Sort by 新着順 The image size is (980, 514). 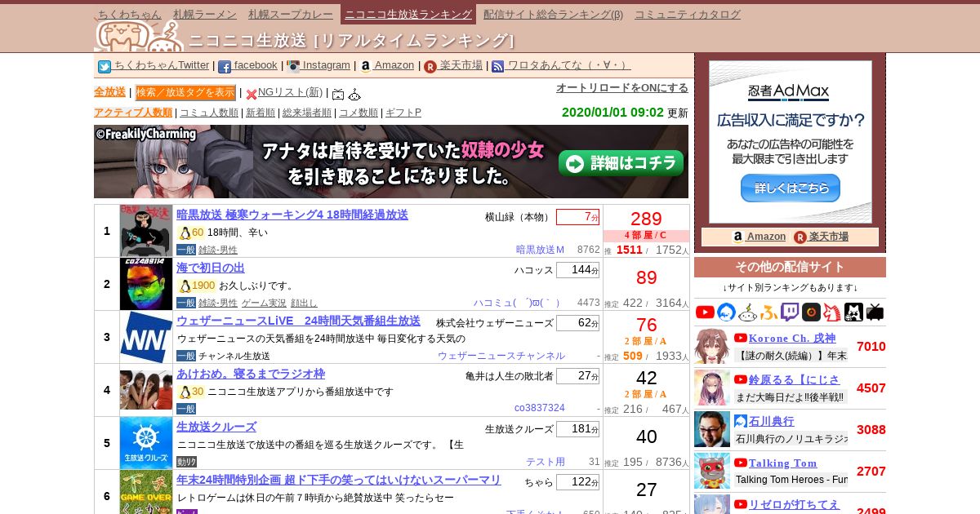[x=261, y=113]
